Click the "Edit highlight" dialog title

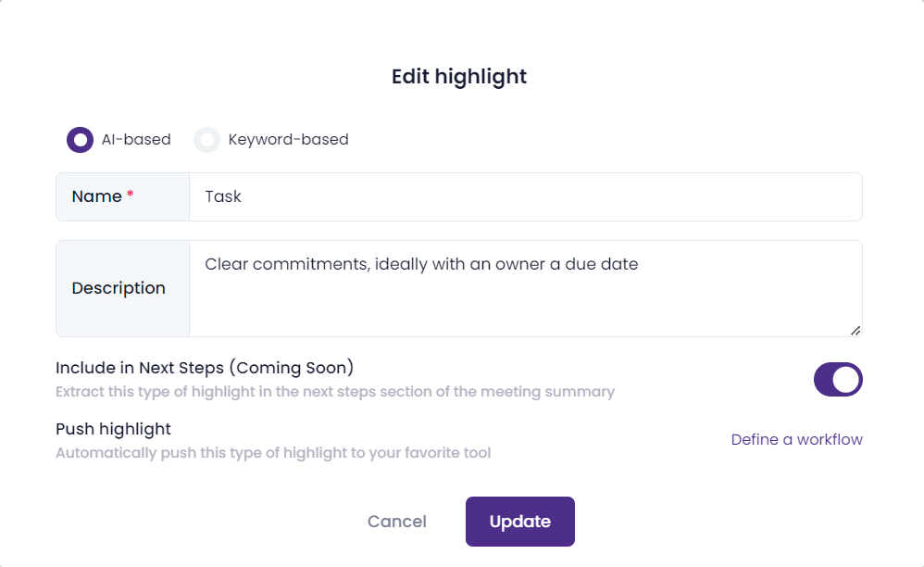coord(459,76)
